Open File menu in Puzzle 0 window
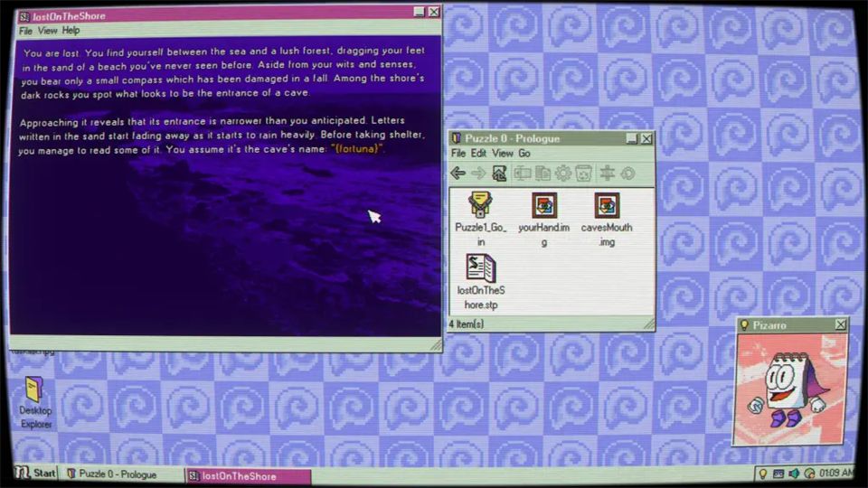The image size is (868, 488). coord(458,154)
